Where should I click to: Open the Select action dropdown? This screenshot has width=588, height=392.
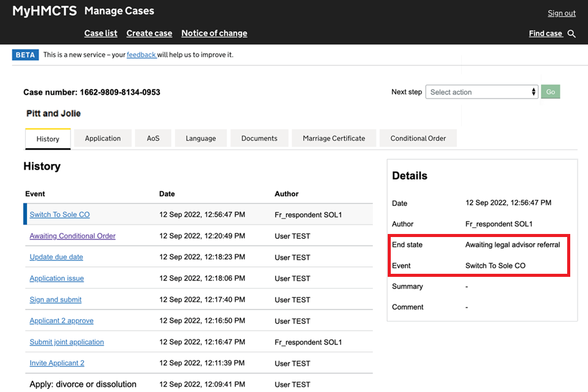(481, 92)
